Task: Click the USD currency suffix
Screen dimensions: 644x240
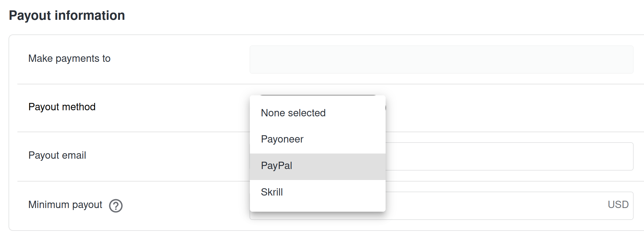Action: (618, 205)
